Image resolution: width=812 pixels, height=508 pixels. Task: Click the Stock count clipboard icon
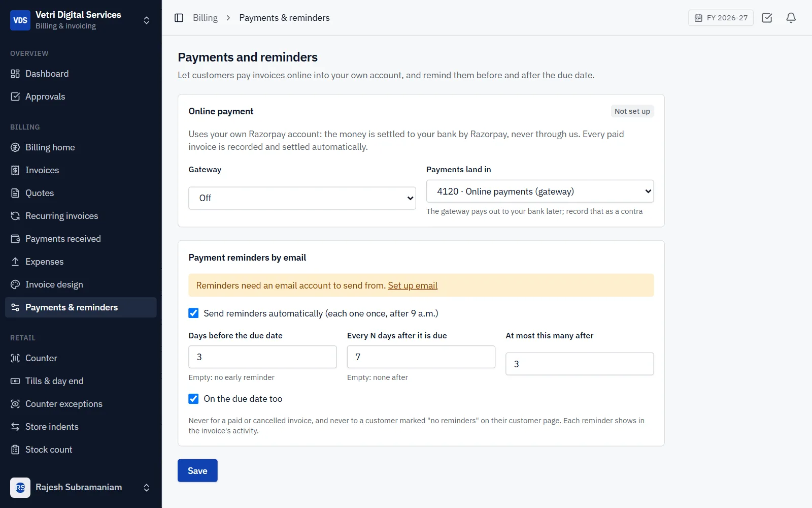15,450
